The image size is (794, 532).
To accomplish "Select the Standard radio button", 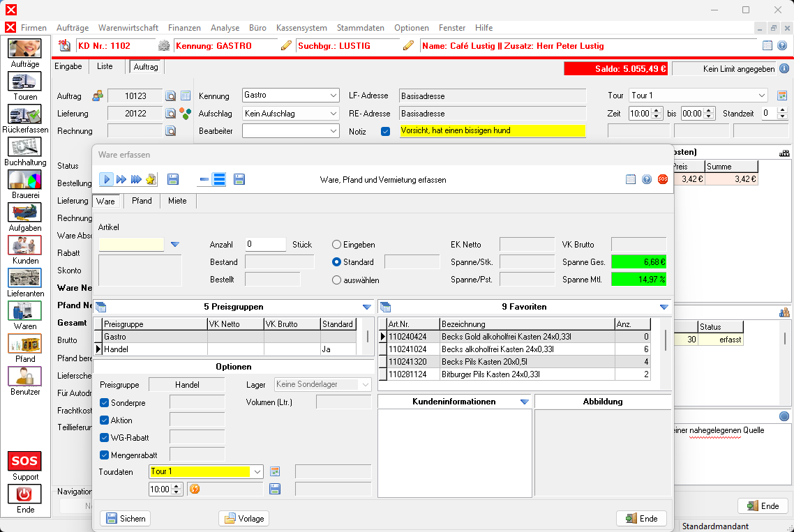I will 336,261.
